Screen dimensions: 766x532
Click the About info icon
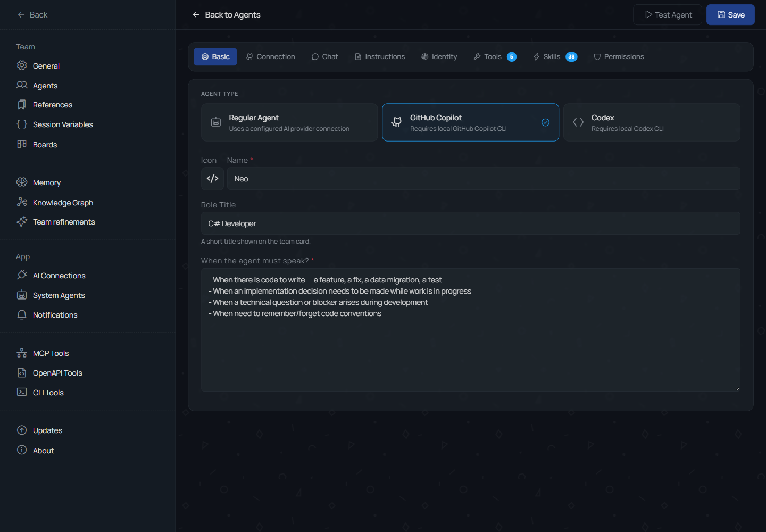(x=22, y=450)
